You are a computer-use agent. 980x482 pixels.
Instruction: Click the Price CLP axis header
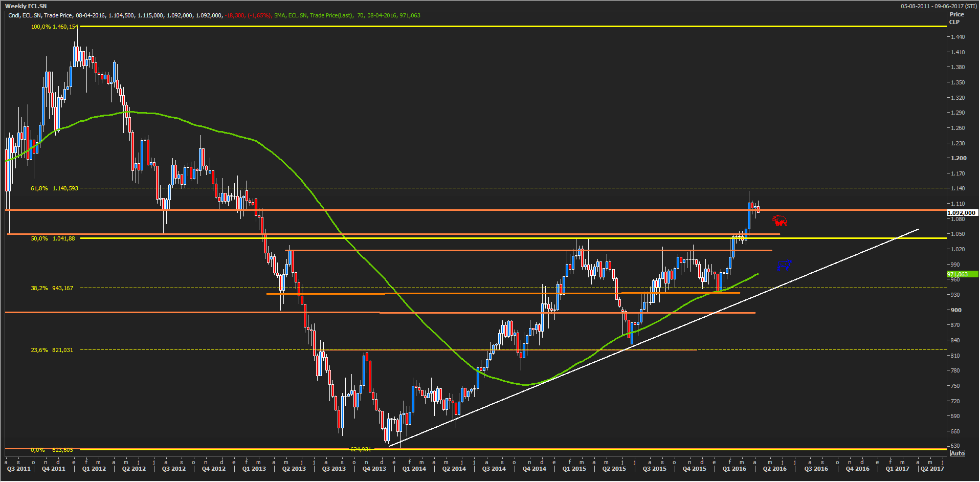(956, 18)
